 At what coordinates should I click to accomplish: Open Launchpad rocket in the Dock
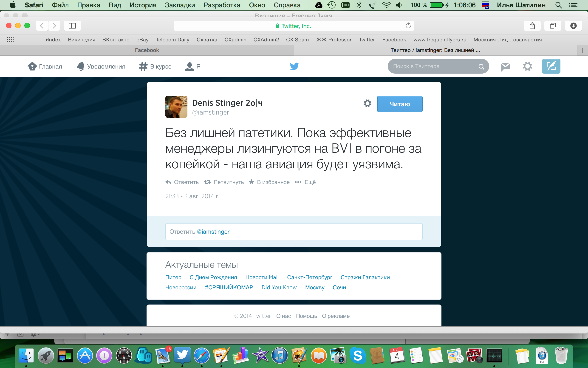pyautogui.click(x=46, y=356)
